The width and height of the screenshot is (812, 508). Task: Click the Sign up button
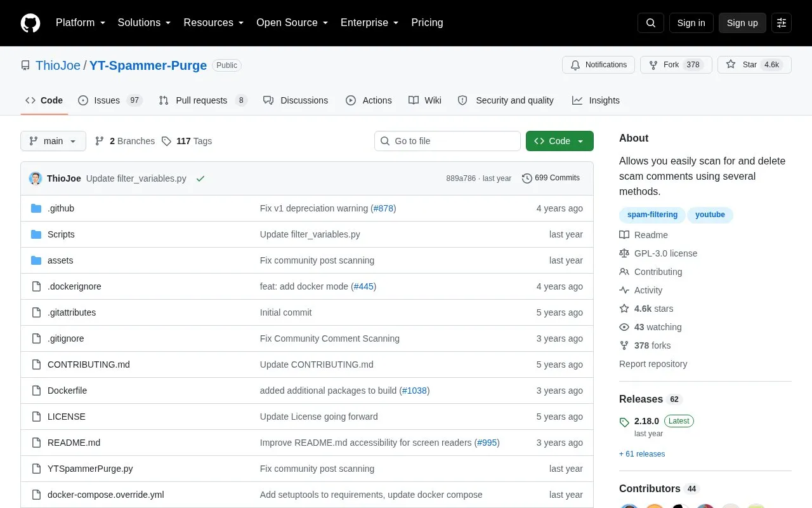(742, 23)
